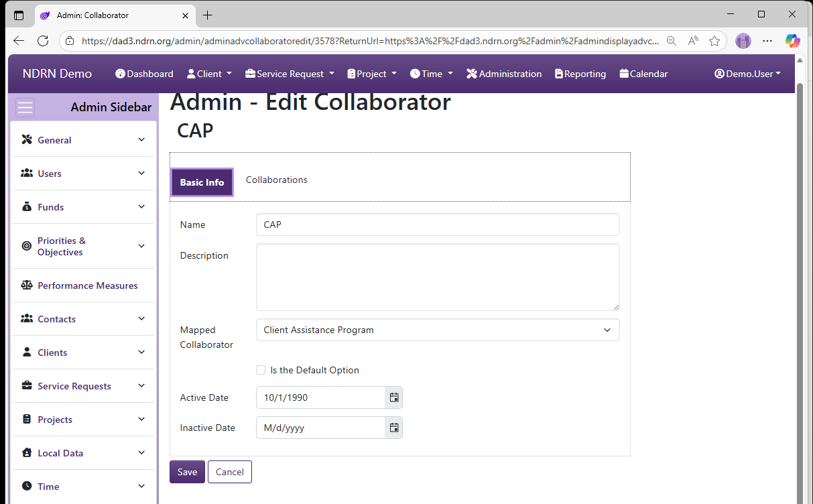Open the Inactive Date calendar picker icon
The width and height of the screenshot is (813, 504).
394,428
